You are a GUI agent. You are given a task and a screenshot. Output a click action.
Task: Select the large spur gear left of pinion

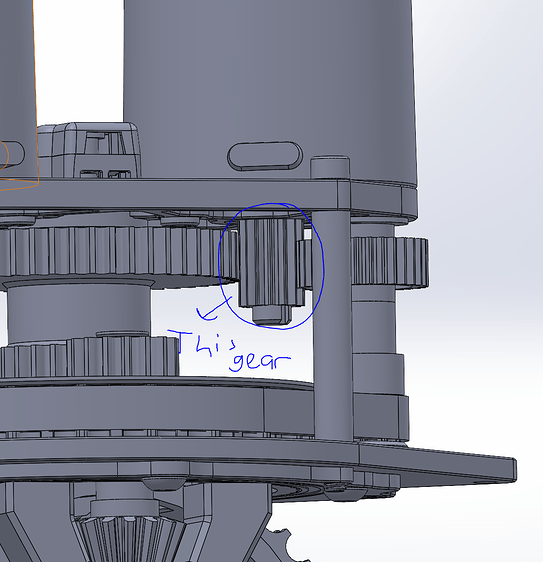(118, 253)
